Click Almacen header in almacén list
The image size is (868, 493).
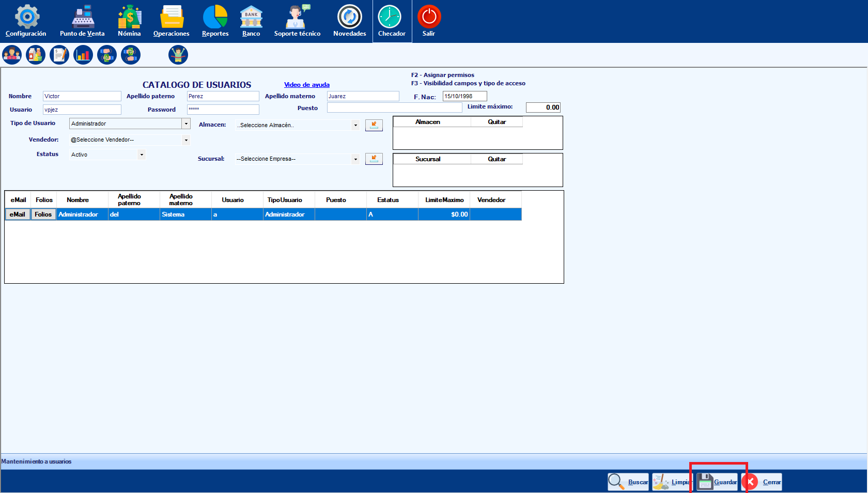point(432,122)
